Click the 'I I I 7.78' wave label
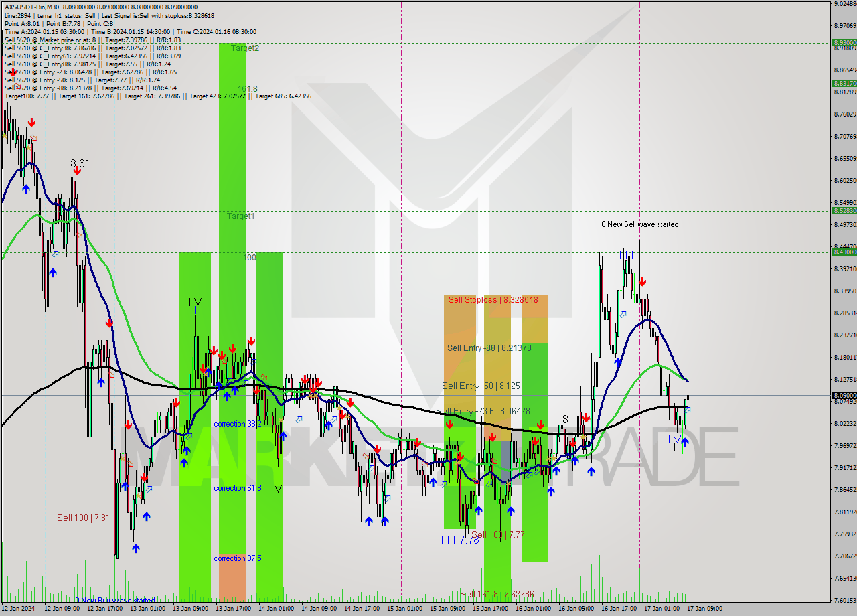857x616 pixels. point(460,540)
